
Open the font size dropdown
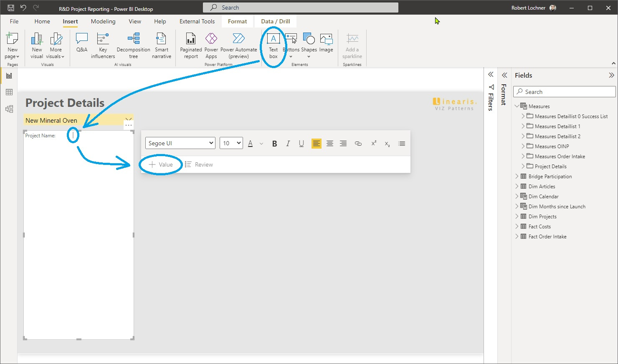coord(231,143)
